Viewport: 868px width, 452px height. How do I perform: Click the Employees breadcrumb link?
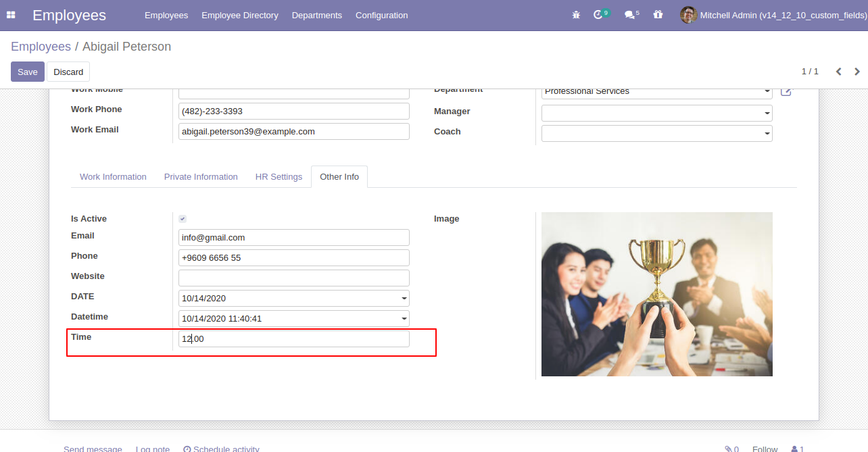pos(41,47)
